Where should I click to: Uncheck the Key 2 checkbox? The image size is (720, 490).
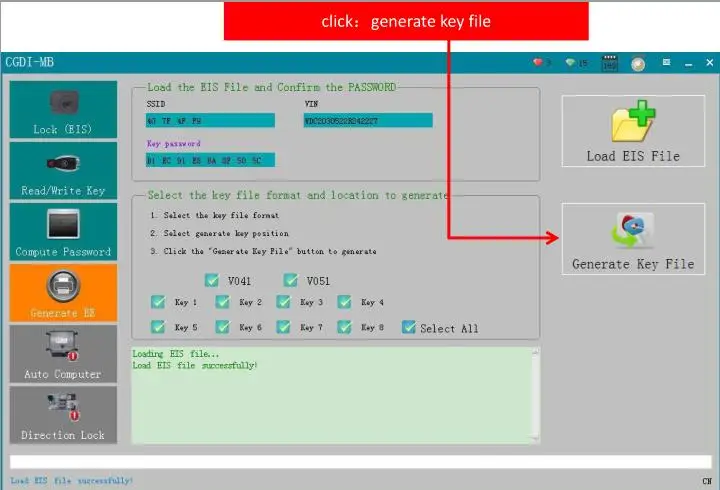(x=223, y=302)
